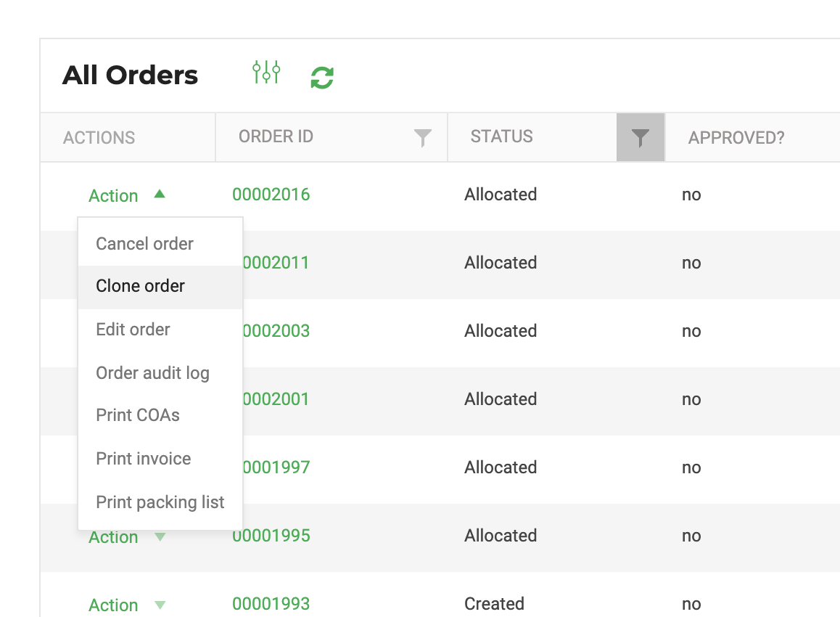Open order 00002016 link
This screenshot has height=617, width=840.
(x=271, y=194)
